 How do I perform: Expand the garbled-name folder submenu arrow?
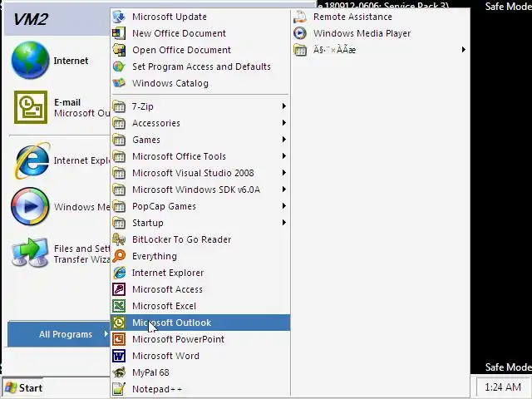pos(464,50)
